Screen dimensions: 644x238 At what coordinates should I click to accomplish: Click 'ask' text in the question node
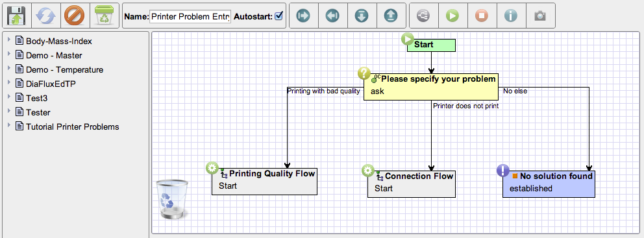377,91
